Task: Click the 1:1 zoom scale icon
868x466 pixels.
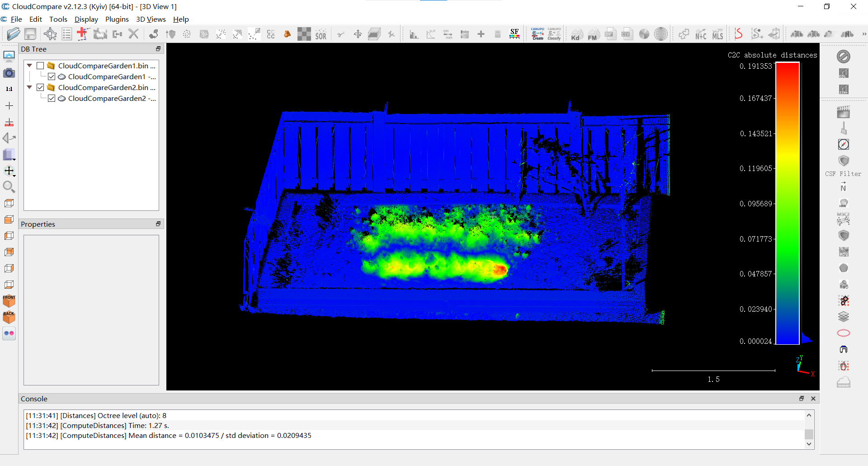Action: tap(9, 89)
